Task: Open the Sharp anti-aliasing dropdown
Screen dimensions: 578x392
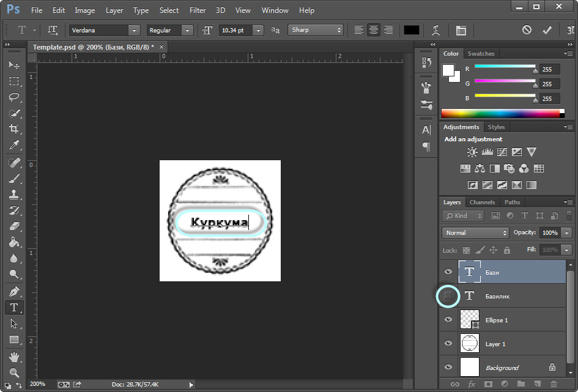Action: point(316,29)
